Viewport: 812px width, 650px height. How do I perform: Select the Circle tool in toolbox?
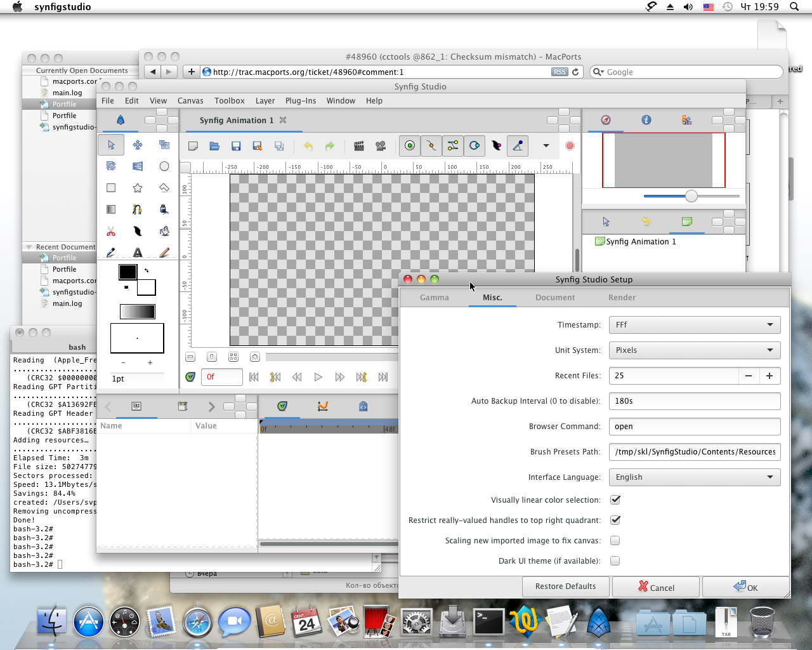point(164,166)
